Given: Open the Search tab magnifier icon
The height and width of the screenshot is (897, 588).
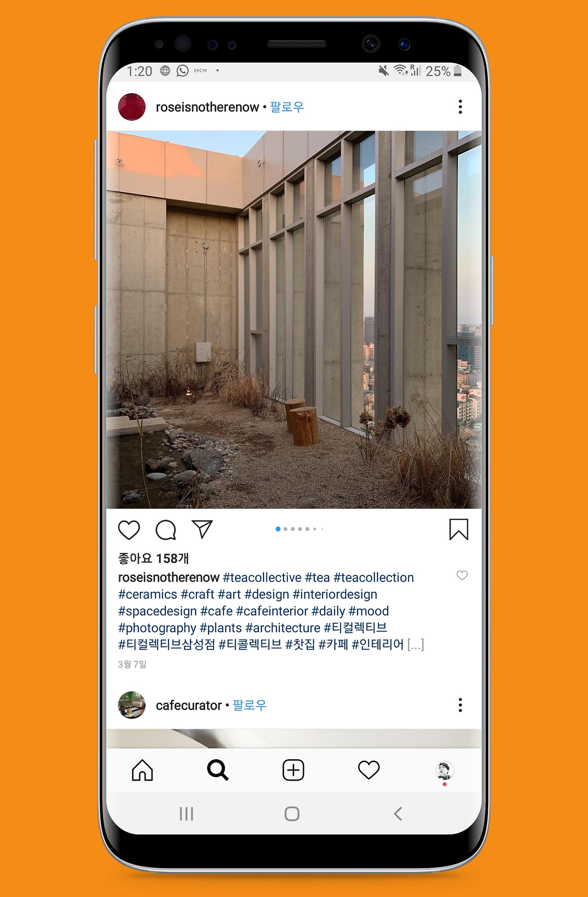Looking at the screenshot, I should tap(218, 770).
